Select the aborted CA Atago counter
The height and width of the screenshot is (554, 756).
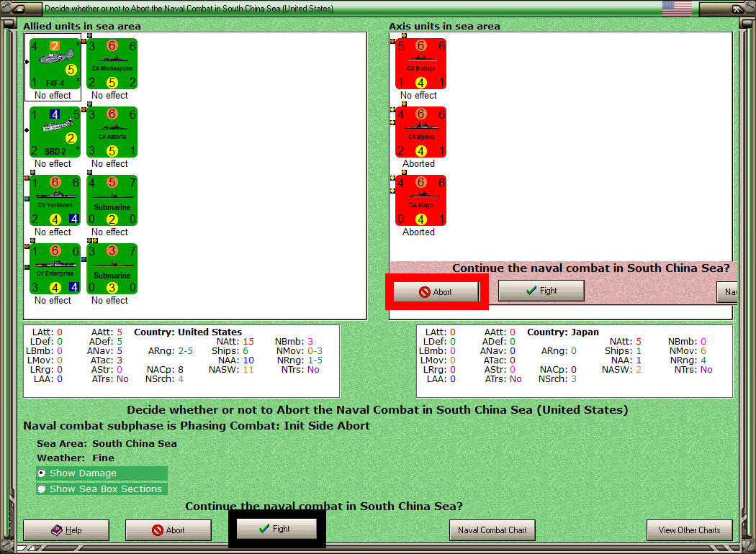(x=421, y=201)
